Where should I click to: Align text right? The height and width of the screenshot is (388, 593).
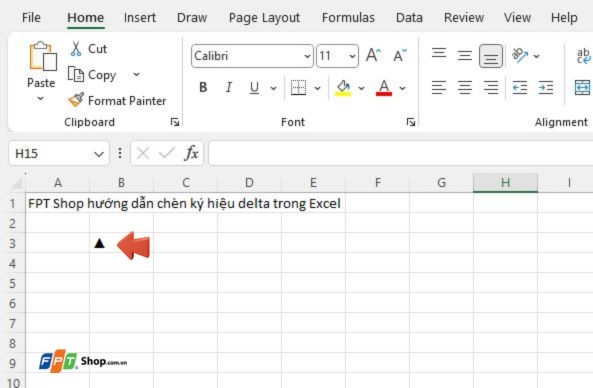coord(491,88)
